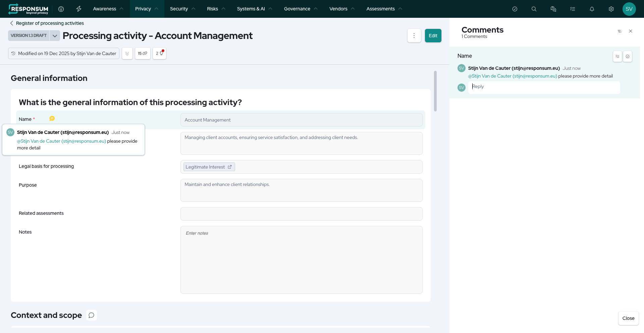The width and height of the screenshot is (644, 333).
Task: Add a comment to Context and scope
Action: pos(91,315)
